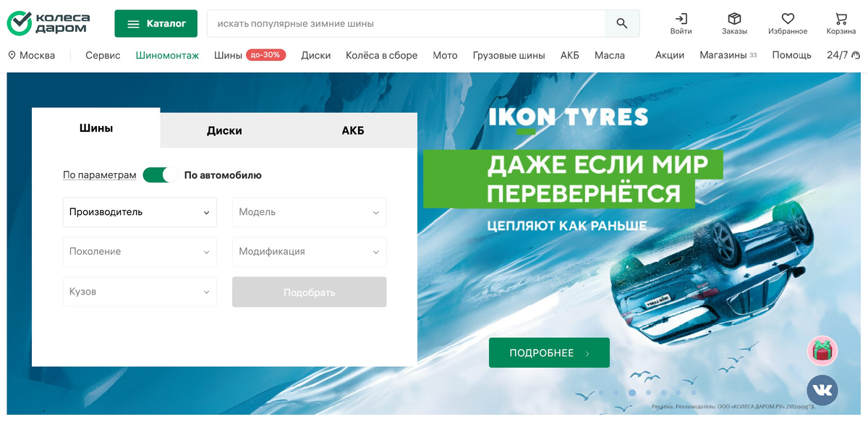Focus the search field for winter tires

click(406, 24)
